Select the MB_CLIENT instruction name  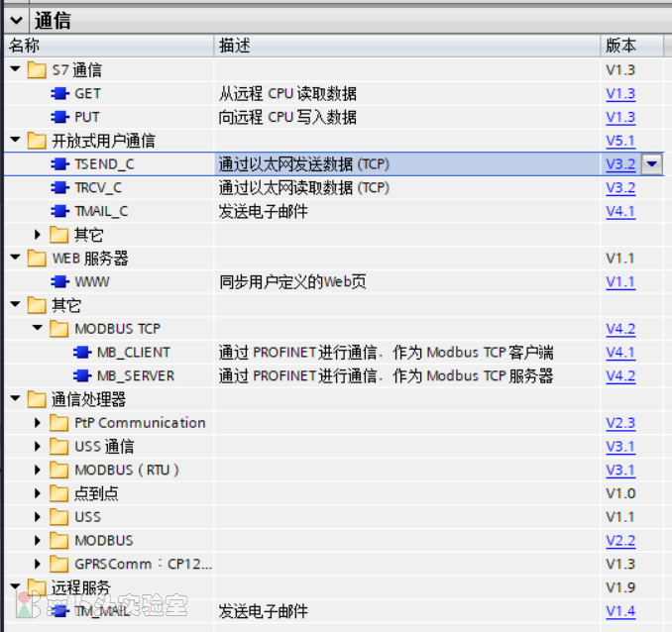[x=134, y=353]
